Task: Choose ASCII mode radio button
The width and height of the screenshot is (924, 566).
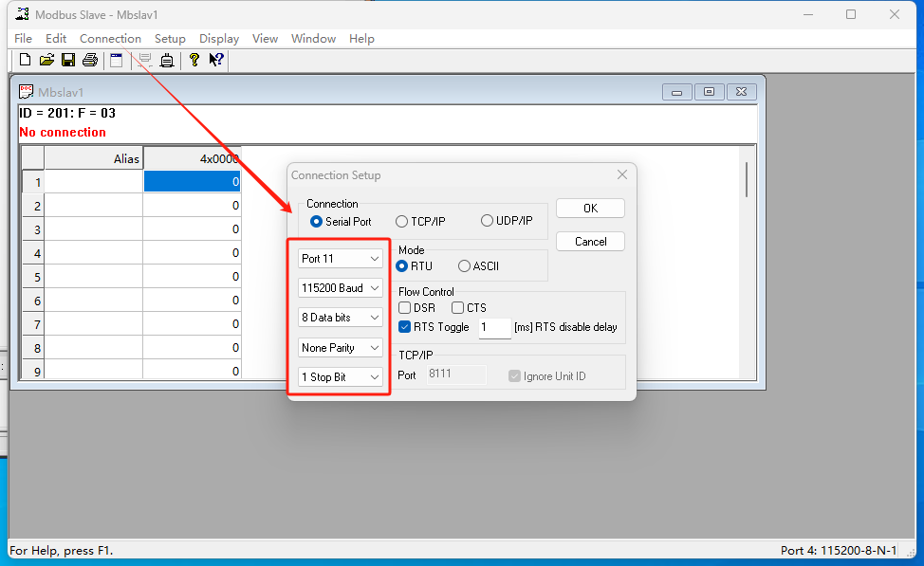Action: coord(464,266)
